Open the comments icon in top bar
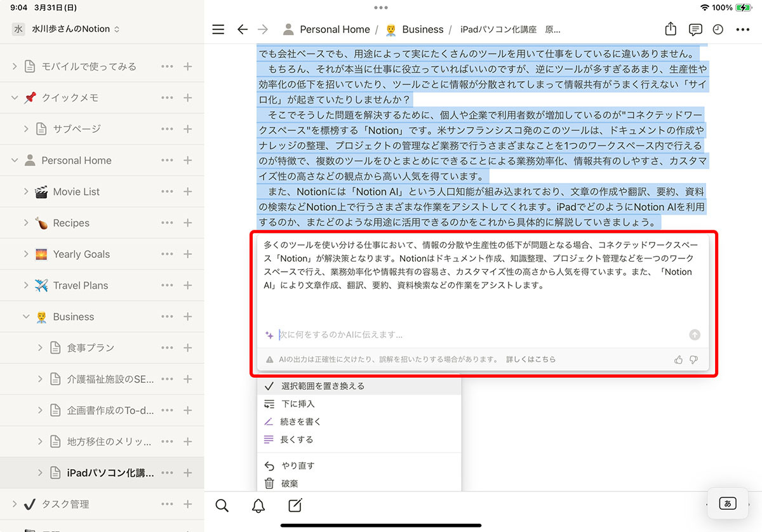This screenshot has height=532, width=762. point(695,29)
